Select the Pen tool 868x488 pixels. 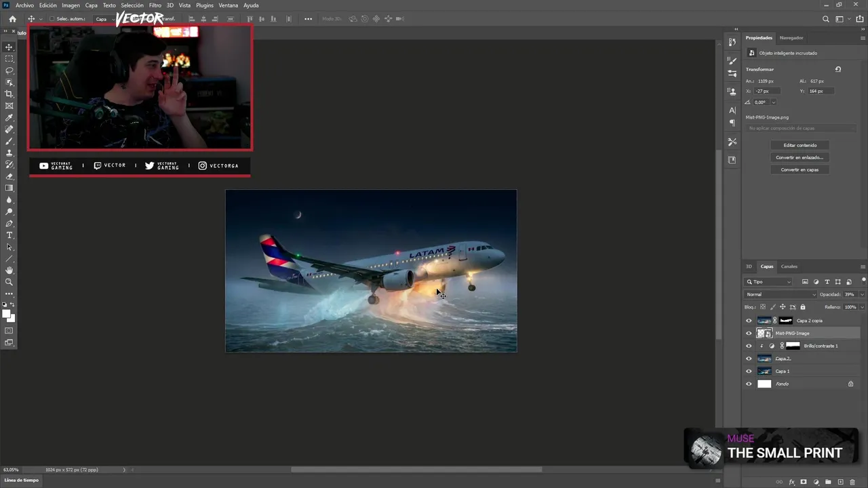point(9,224)
